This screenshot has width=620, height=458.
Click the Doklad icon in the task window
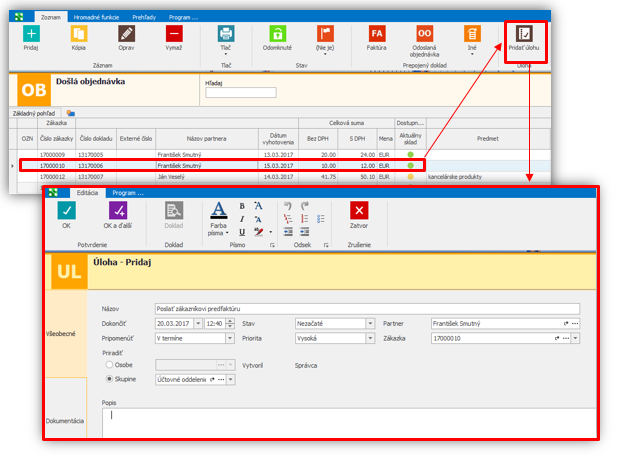pyautogui.click(x=174, y=210)
